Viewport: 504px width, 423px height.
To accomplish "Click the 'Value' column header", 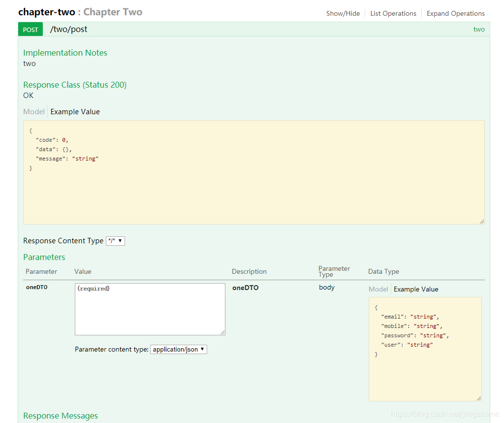I will [x=83, y=271].
